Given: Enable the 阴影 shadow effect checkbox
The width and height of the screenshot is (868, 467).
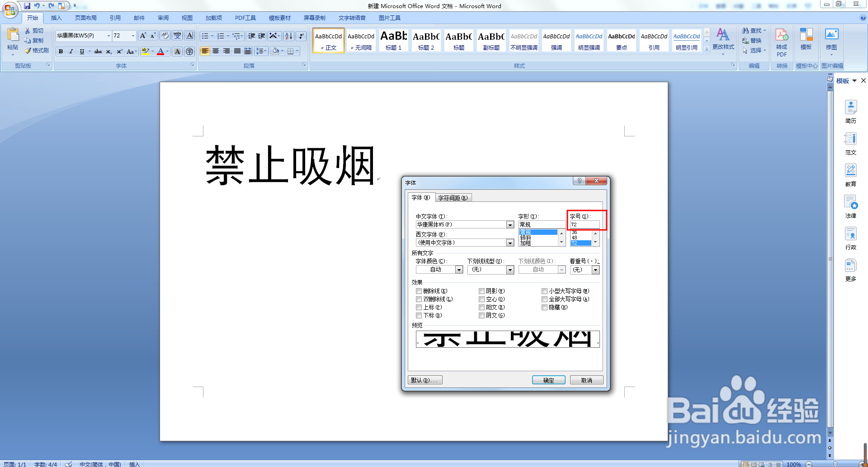Looking at the screenshot, I should [x=482, y=291].
